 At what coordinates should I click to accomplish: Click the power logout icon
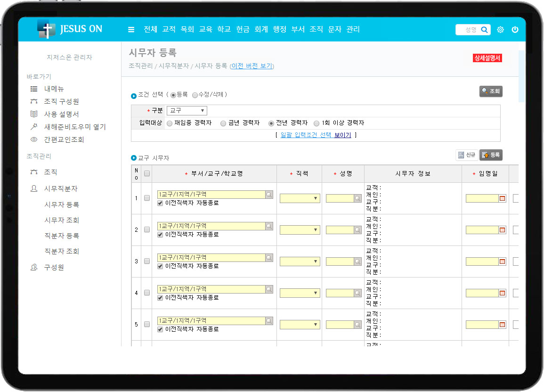point(515,30)
